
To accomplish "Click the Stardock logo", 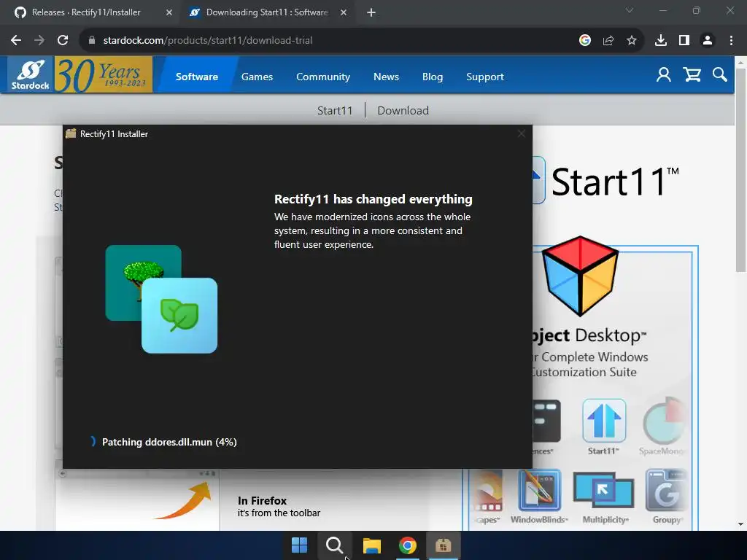I will pos(31,75).
